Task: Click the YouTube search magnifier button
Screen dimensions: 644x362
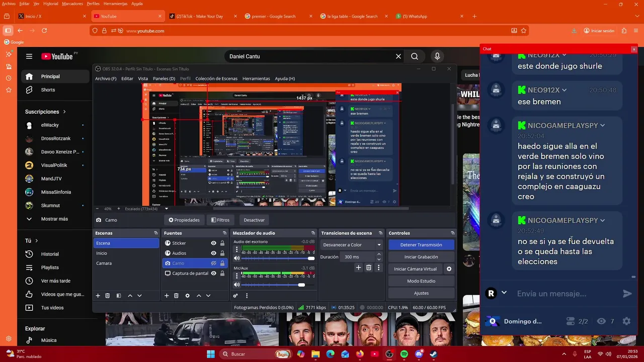Action: coord(415,56)
